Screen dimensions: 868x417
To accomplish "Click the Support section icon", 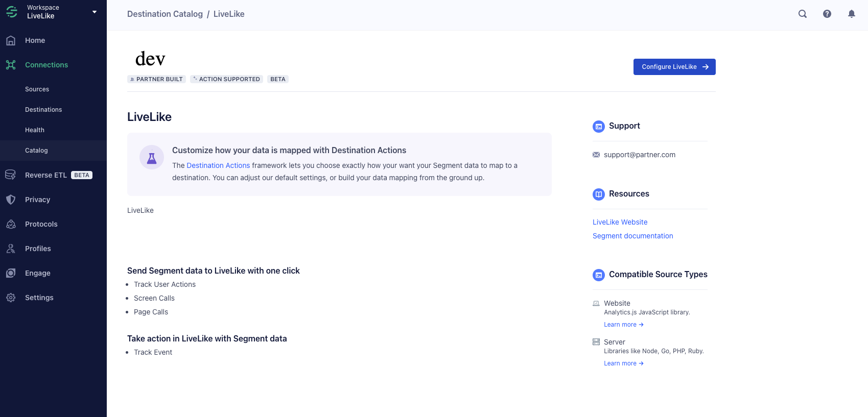I will (599, 127).
